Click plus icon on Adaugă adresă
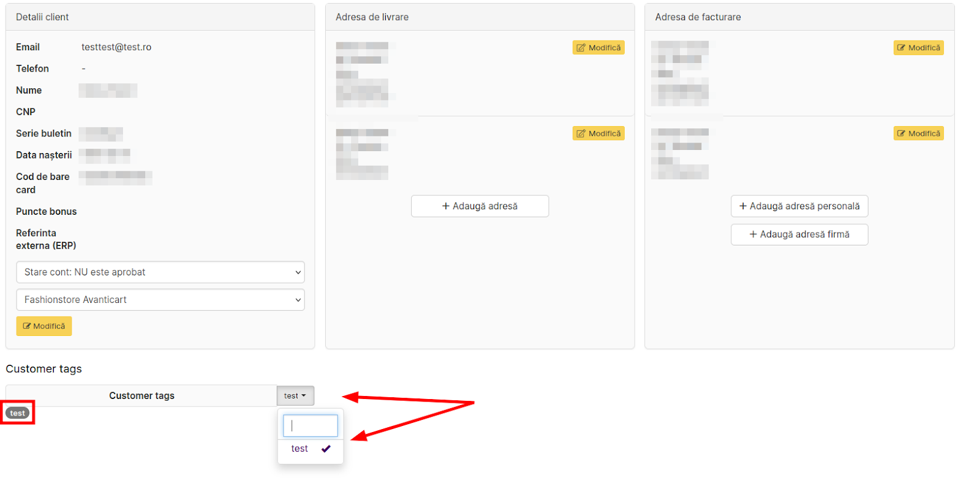 (x=446, y=206)
